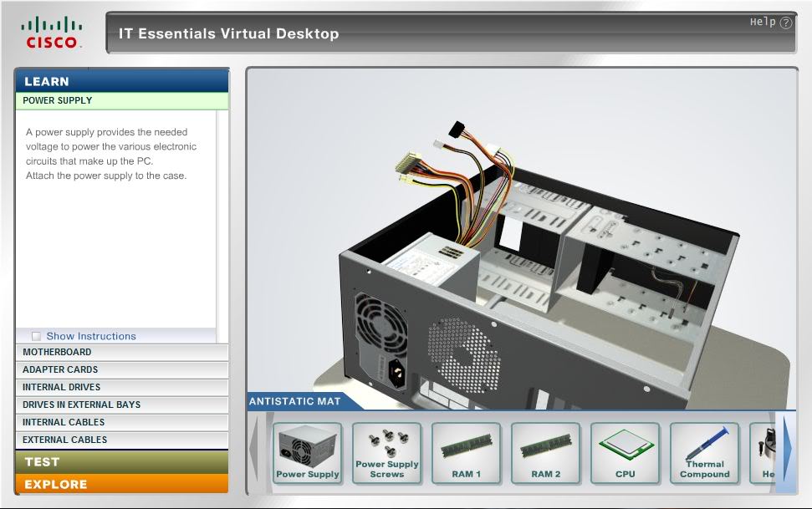Select the Thermal Compound icon
Image resolution: width=812 pixels, height=509 pixels.
coord(704,451)
